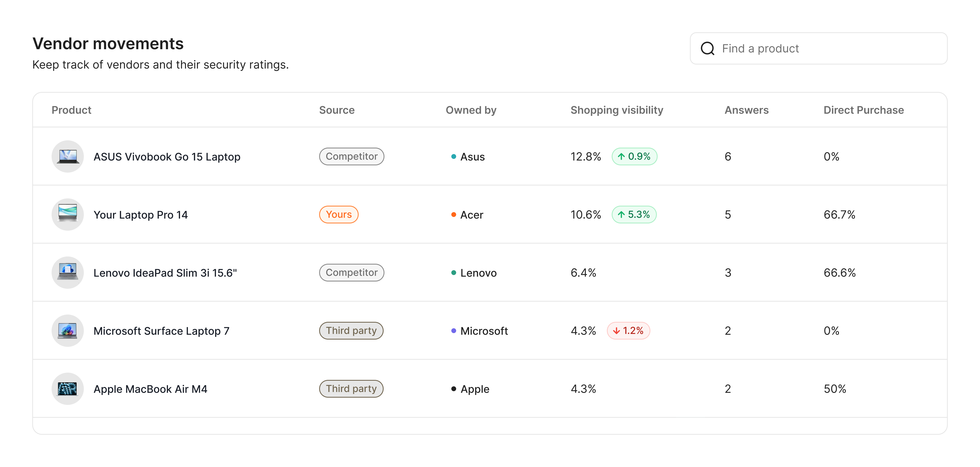Click the Lenovo owner label
The width and height of the screenshot is (980, 467).
(x=479, y=273)
